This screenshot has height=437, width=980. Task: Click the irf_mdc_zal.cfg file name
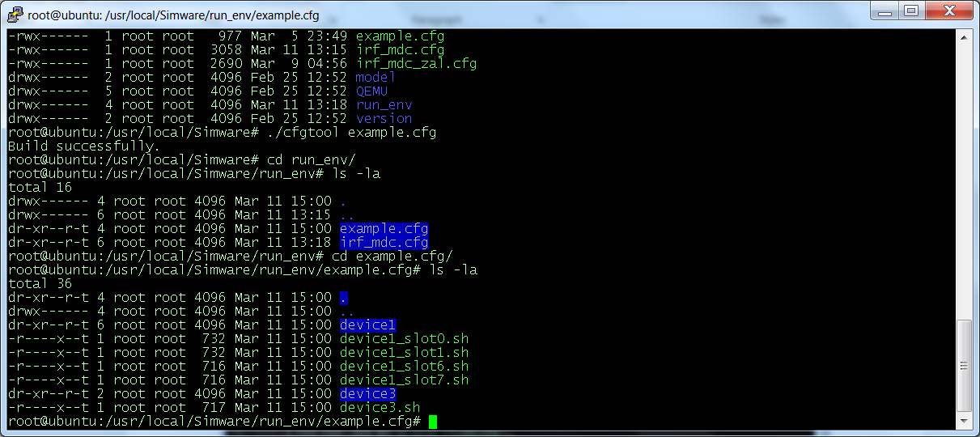click(416, 64)
